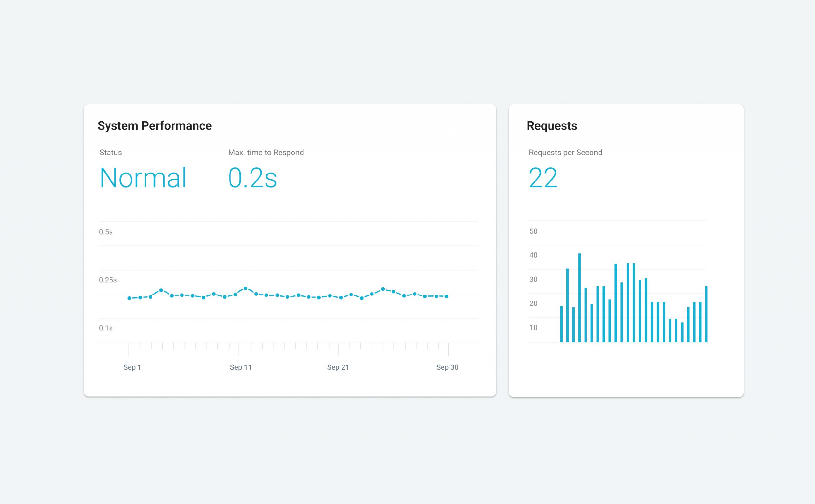Click the Requests card heading
Screen dimensions: 815x504
(x=552, y=126)
